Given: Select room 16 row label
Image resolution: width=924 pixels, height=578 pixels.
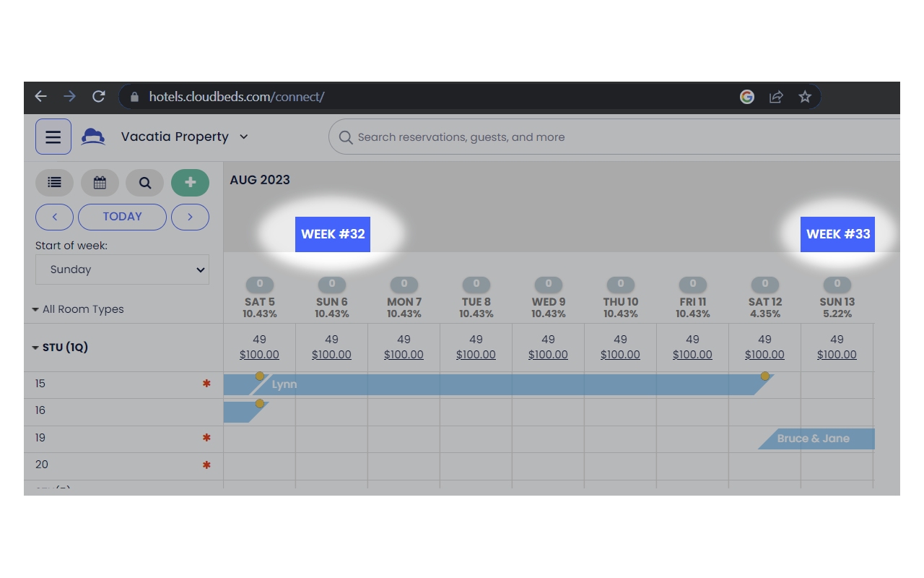Looking at the screenshot, I should pos(40,410).
